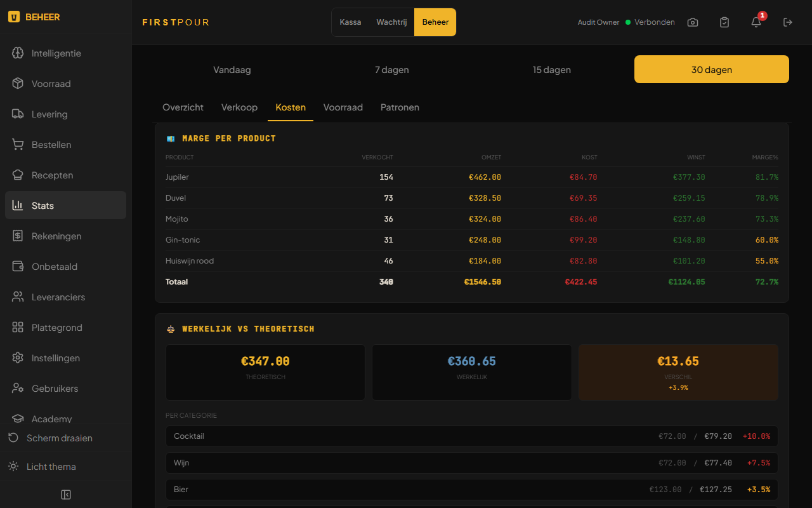Viewport: 812px width, 508px height.
Task: Open Levering truck icon in sidebar
Action: (x=18, y=114)
